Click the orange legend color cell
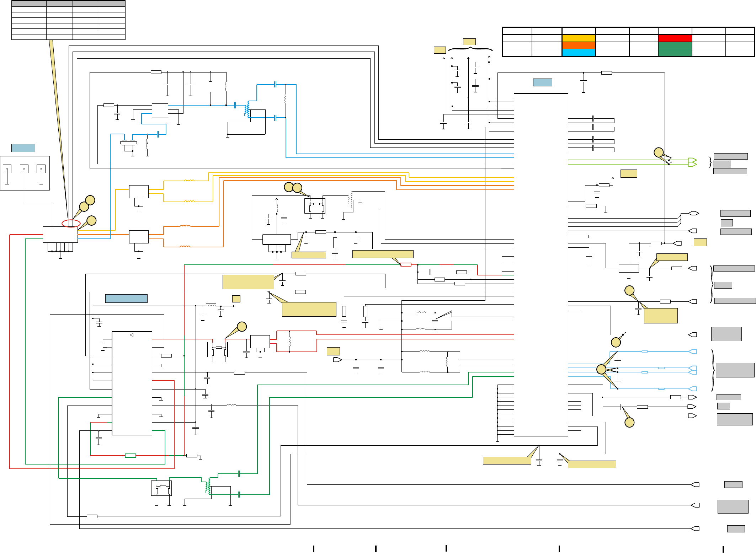Screen dimensions: 756x553 579,45
